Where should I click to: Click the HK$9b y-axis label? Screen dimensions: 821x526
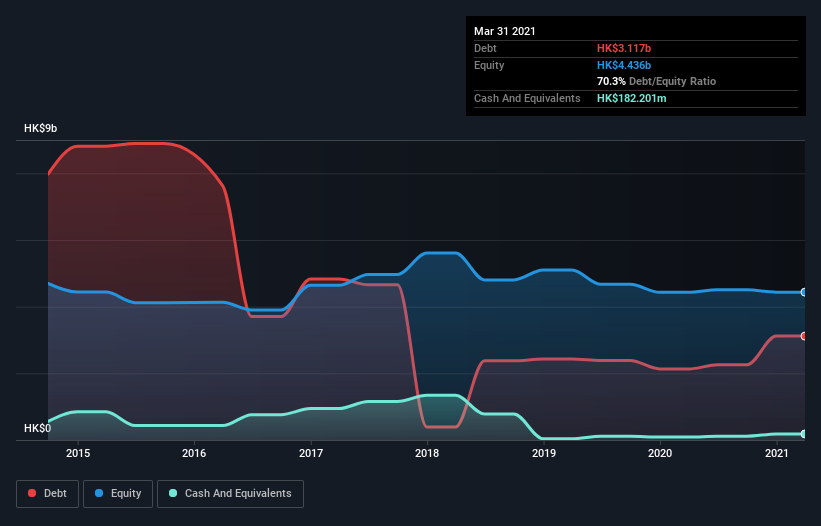point(40,128)
